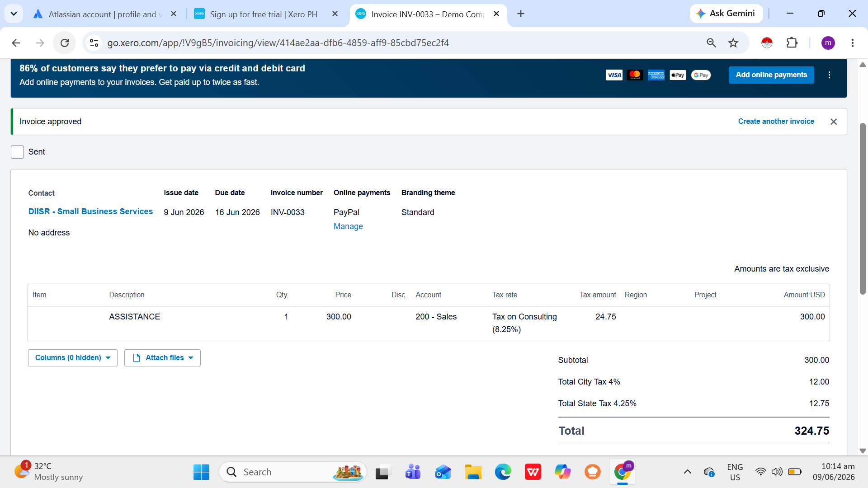The width and height of the screenshot is (868, 488).
Task: Click Add online payments button
Action: point(771,75)
